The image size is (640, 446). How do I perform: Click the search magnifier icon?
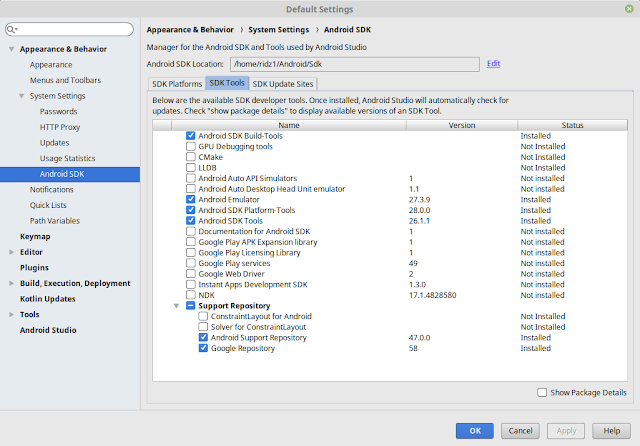[x=11, y=29]
